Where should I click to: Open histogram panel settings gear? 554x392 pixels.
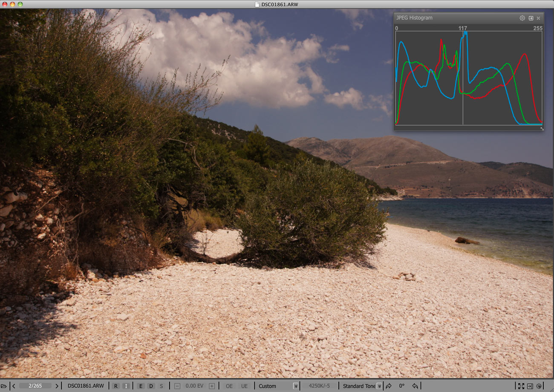click(522, 18)
